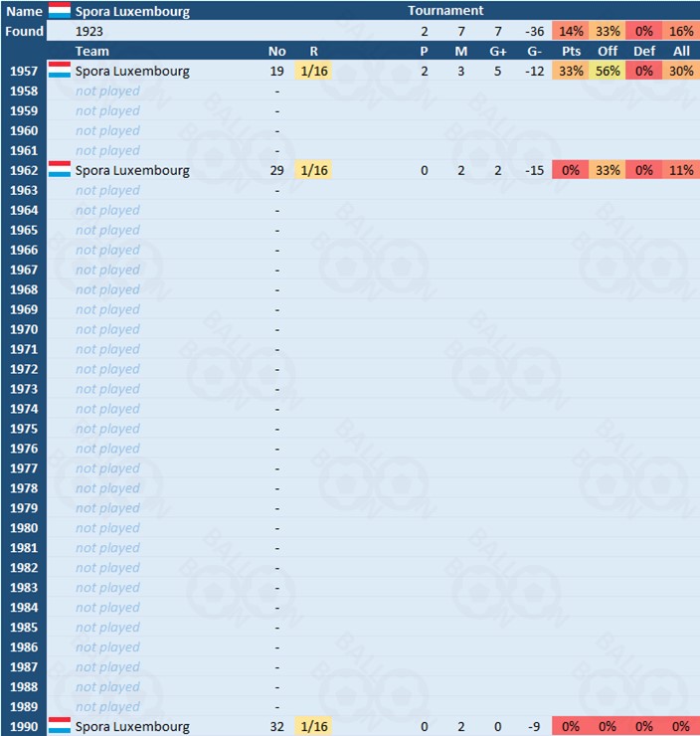700x736 pixels.
Task: Open the Spora Luxembourg link in the 1957 row
Action: coord(132,71)
